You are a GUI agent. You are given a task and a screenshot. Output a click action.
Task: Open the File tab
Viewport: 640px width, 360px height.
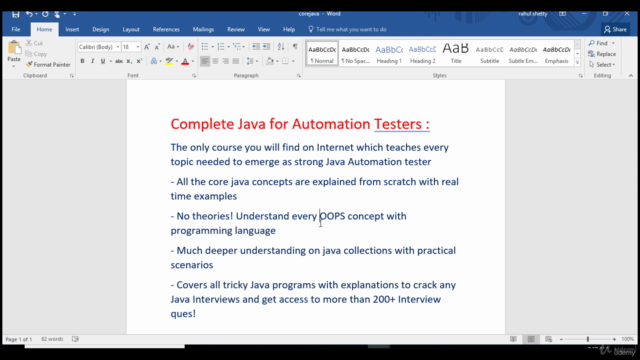click(16, 29)
